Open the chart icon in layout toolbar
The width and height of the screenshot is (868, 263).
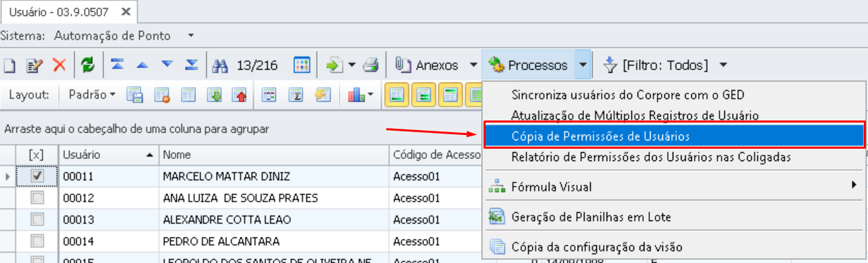coord(360,95)
